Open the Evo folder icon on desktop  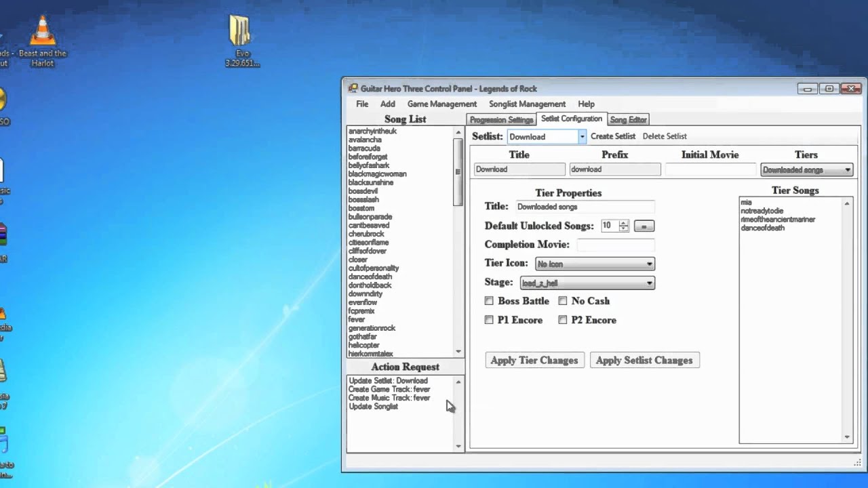241,41
